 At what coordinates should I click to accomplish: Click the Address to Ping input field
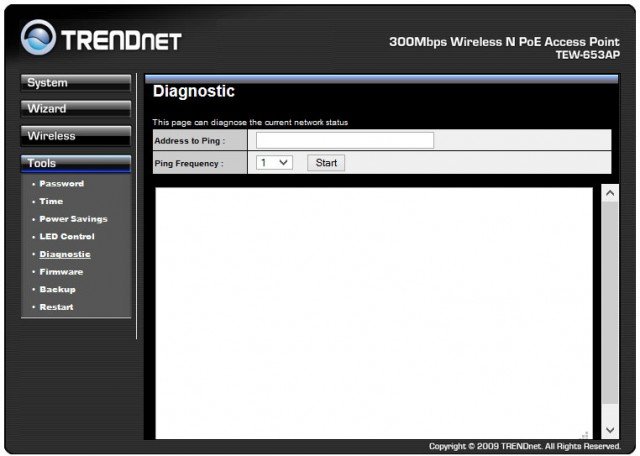[345, 141]
